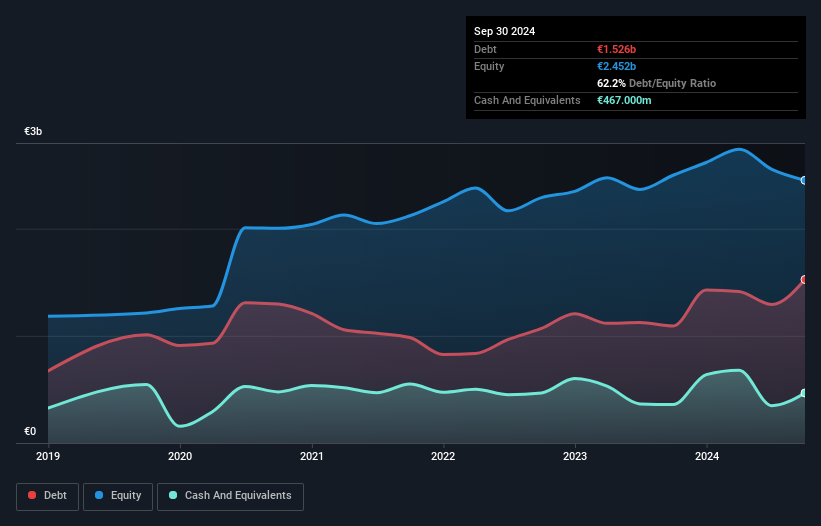
Task: Click the €1.526b debt value
Action: tap(616, 49)
